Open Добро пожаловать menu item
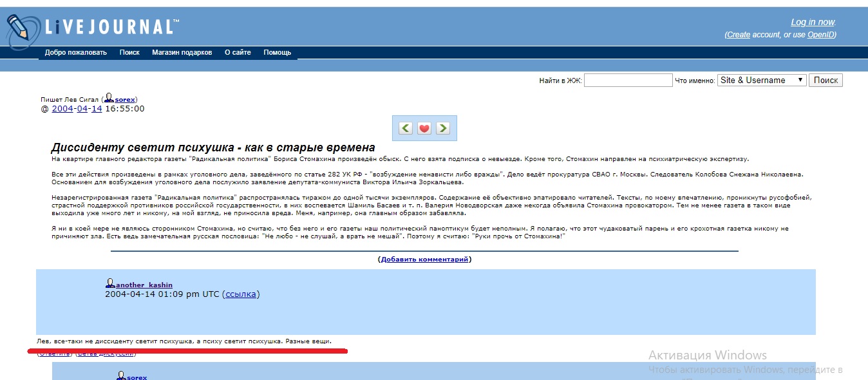Screen dimensions: 868x380 coord(76,52)
